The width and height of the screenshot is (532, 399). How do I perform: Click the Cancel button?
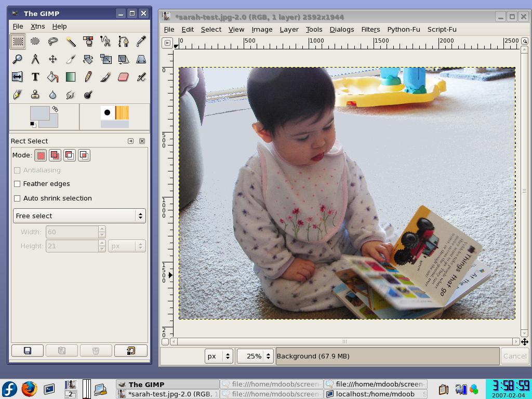514,356
